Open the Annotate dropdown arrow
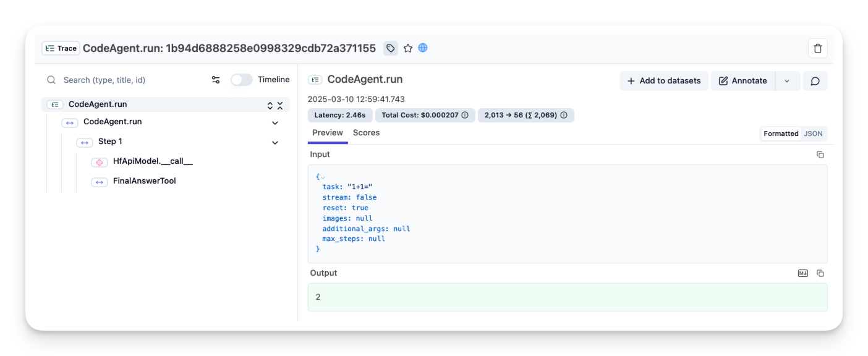This screenshot has width=868, height=356. [787, 81]
